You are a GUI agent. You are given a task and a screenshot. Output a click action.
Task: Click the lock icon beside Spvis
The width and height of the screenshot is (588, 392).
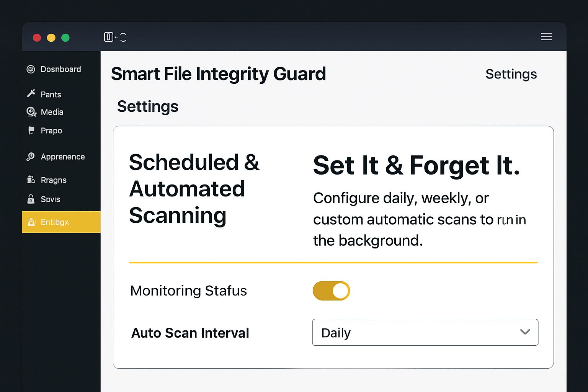click(x=31, y=199)
